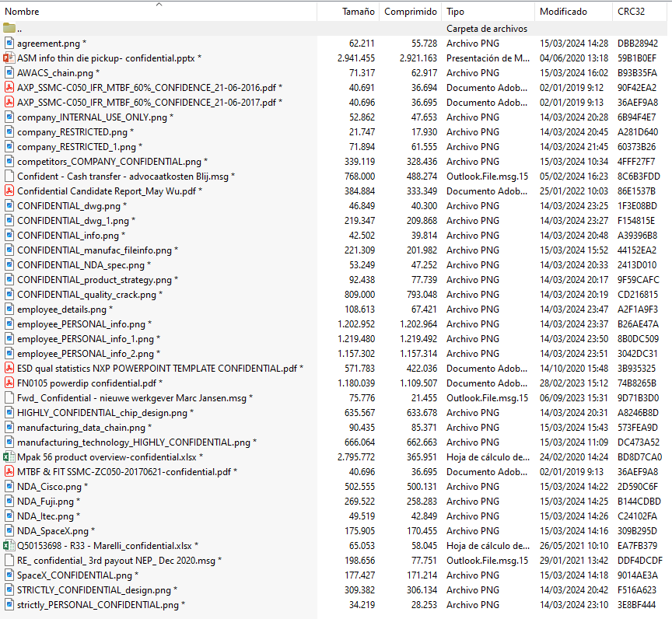Click the sort arrow above Nombre column

pos(159,4)
